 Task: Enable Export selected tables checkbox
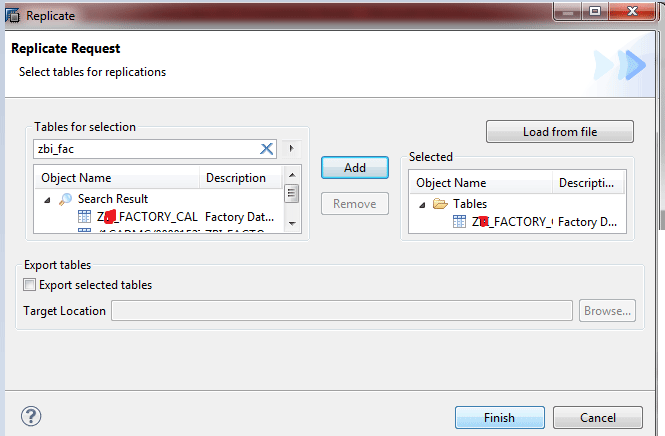coord(29,285)
